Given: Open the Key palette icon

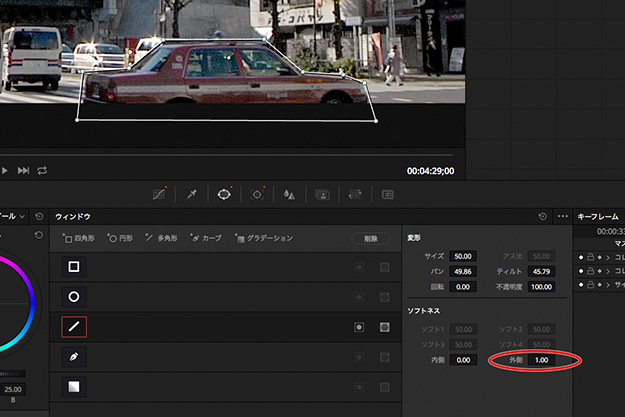Looking at the screenshot, I should (322, 194).
